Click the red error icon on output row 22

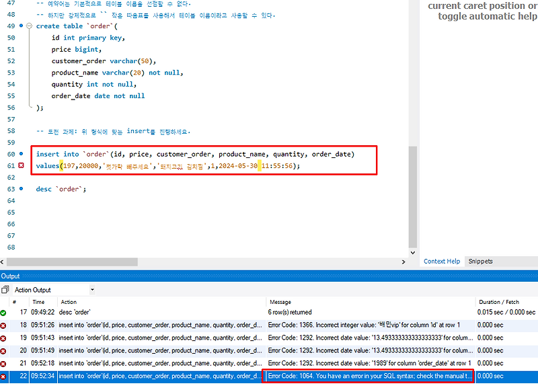(x=3, y=376)
